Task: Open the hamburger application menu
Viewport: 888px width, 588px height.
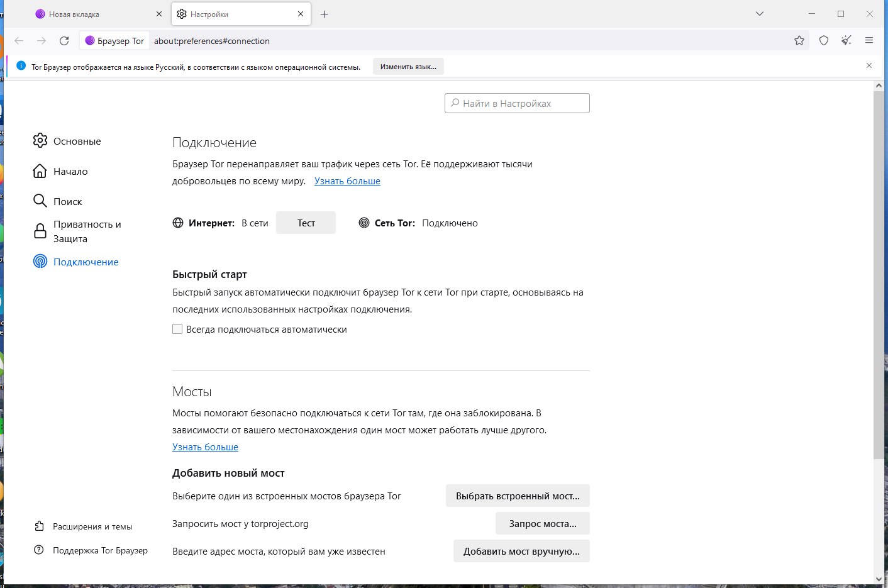Action: (869, 41)
